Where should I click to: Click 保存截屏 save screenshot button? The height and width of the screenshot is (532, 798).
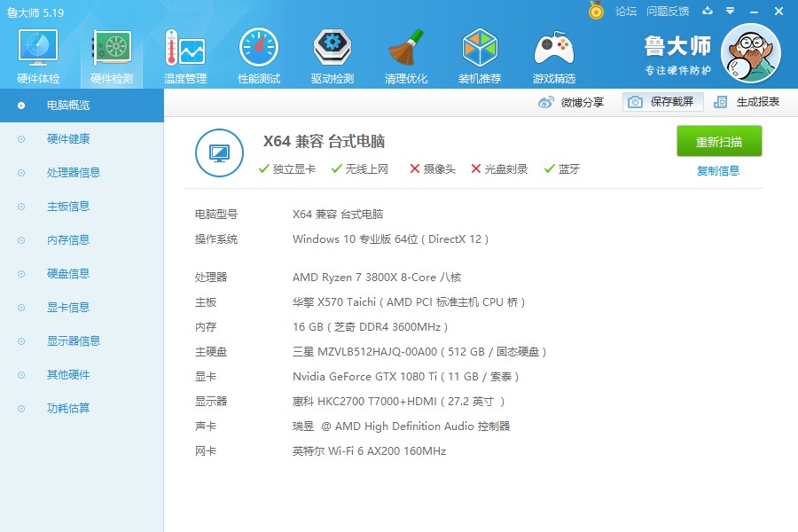pos(662,102)
